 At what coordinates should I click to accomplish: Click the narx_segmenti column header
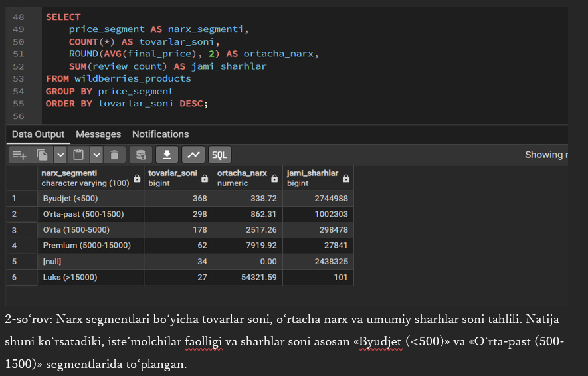(x=90, y=178)
